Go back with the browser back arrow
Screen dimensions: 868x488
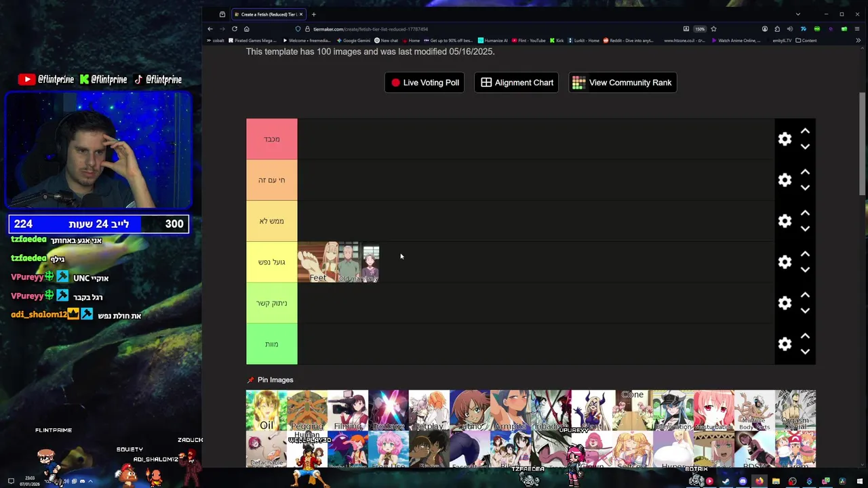[210, 29]
